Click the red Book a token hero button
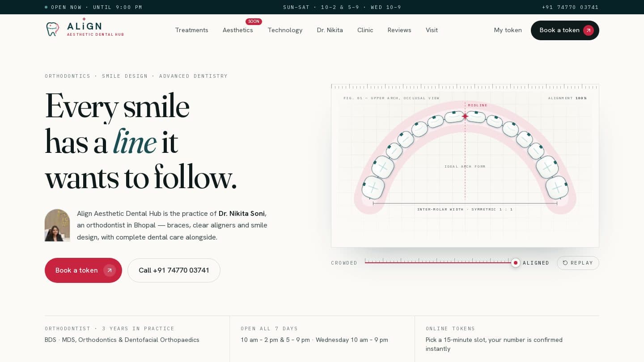Screen dimensions: 644x362 (83, 270)
